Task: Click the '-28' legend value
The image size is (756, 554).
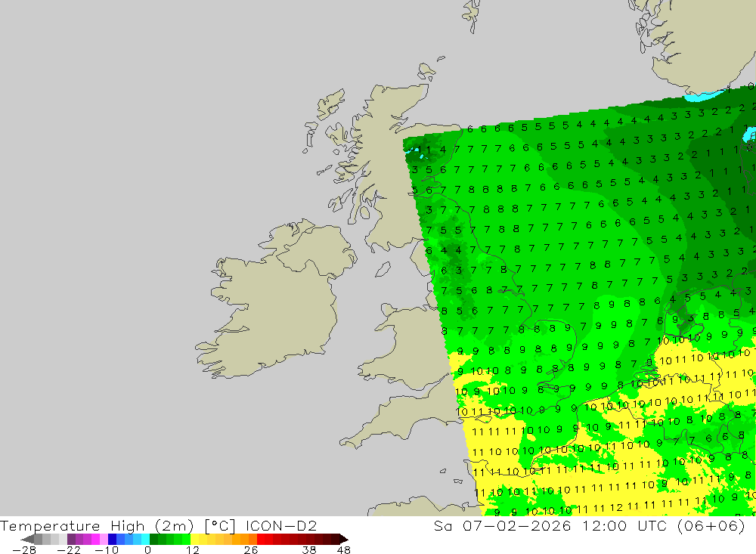Action: [24, 550]
